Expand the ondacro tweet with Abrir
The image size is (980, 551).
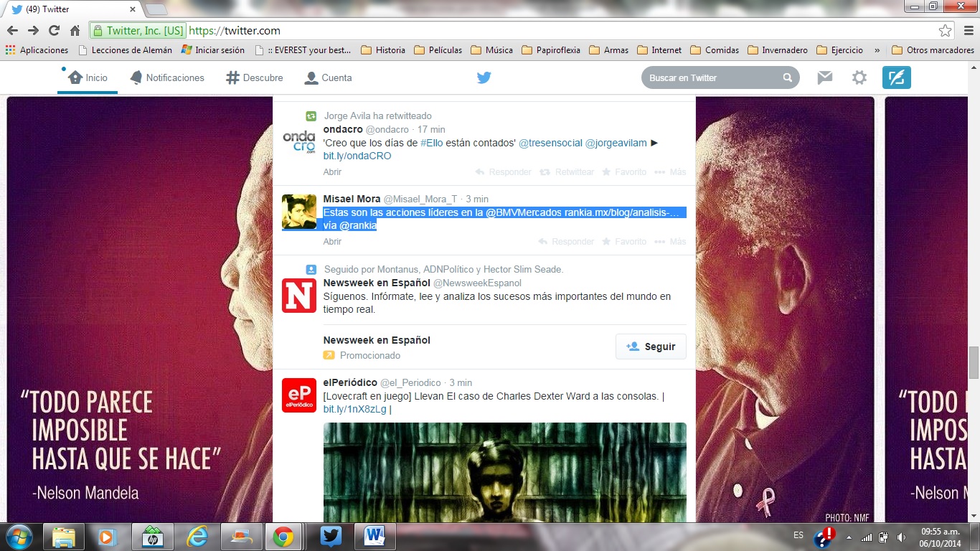click(332, 172)
